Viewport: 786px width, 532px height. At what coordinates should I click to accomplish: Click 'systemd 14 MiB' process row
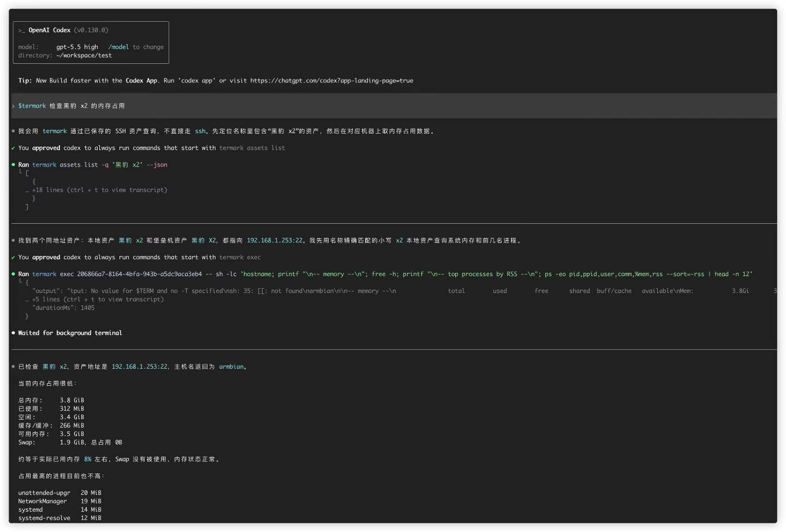pos(60,510)
